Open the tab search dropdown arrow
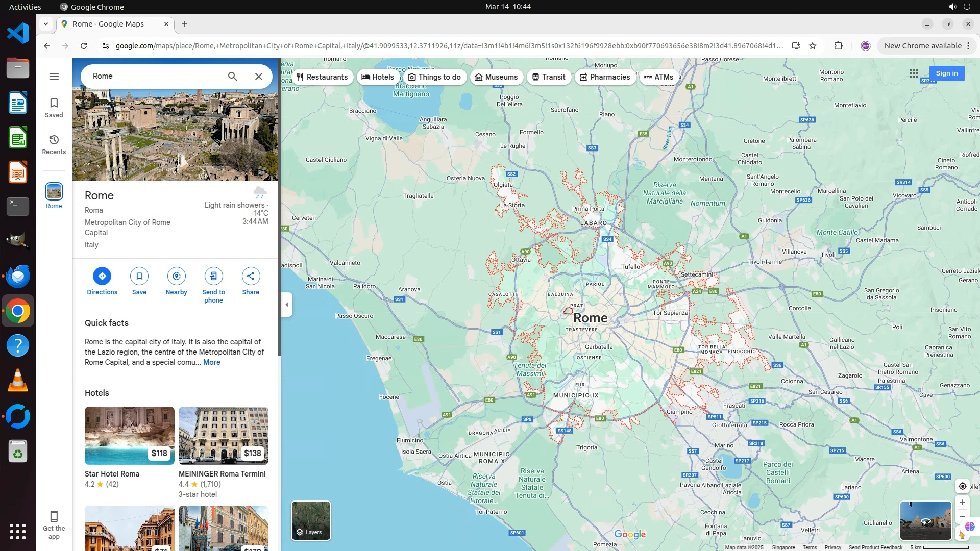980x551 pixels. click(46, 24)
